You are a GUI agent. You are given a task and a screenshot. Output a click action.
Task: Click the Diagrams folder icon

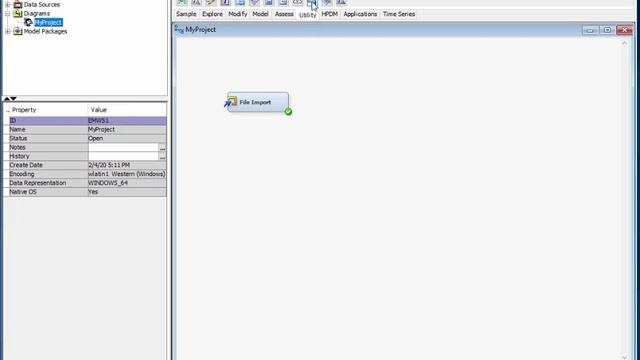[x=18, y=13]
